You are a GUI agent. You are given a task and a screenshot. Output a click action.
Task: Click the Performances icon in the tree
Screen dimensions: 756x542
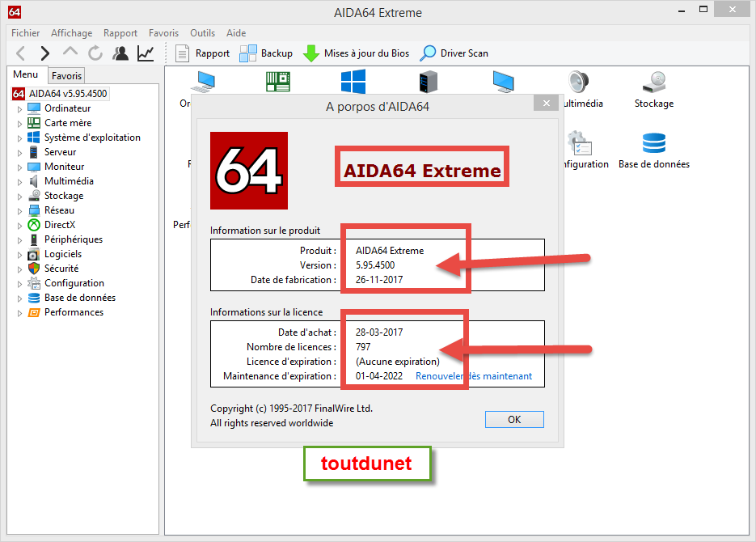34,312
